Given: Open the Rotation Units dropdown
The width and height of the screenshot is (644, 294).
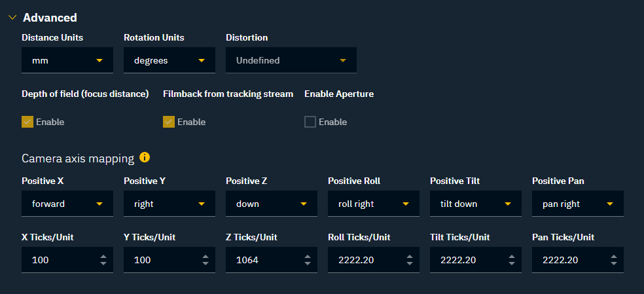Looking at the screenshot, I should pyautogui.click(x=170, y=60).
